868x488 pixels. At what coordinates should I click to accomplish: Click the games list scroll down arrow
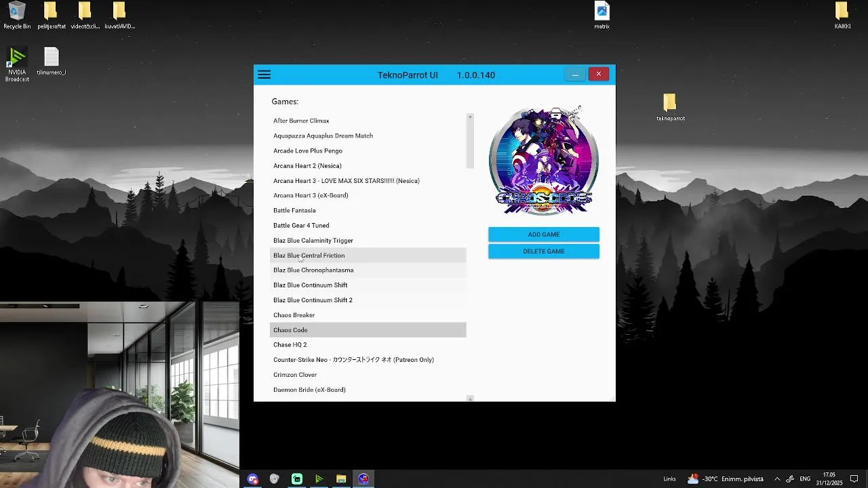[470, 399]
